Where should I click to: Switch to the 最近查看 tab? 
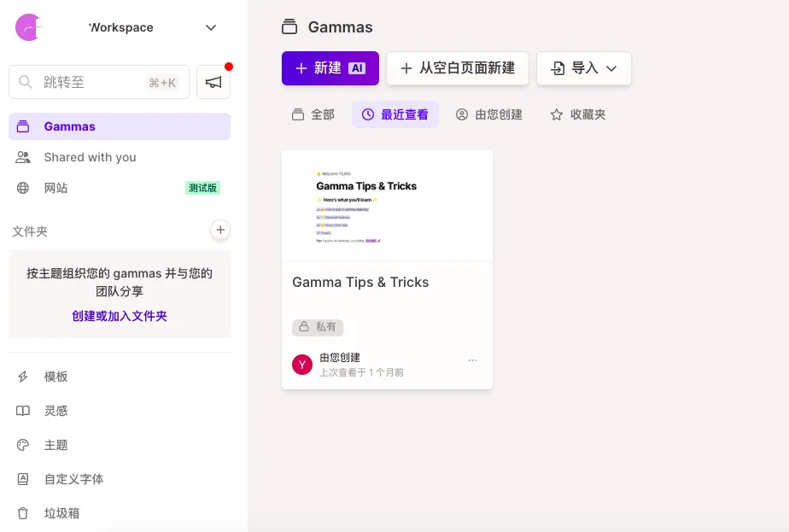coord(395,114)
